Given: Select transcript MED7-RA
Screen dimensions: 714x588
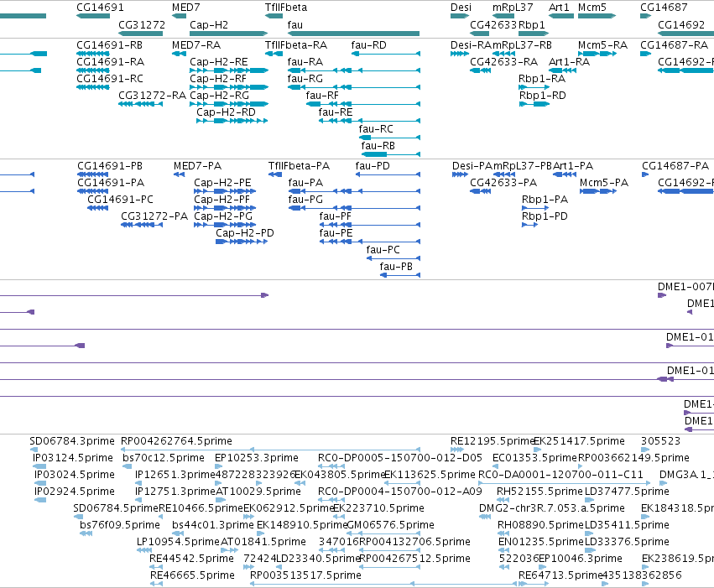Looking at the screenshot, I should [196, 45].
